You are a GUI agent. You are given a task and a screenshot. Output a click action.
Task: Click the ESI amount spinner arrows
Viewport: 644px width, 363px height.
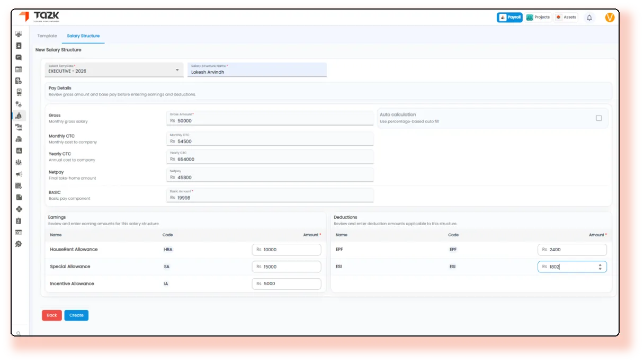(600, 267)
